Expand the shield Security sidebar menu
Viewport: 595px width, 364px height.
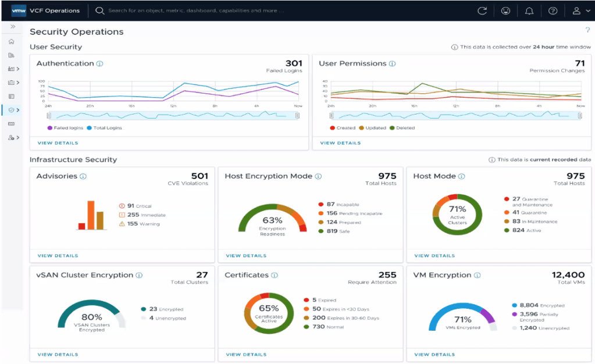(13, 109)
